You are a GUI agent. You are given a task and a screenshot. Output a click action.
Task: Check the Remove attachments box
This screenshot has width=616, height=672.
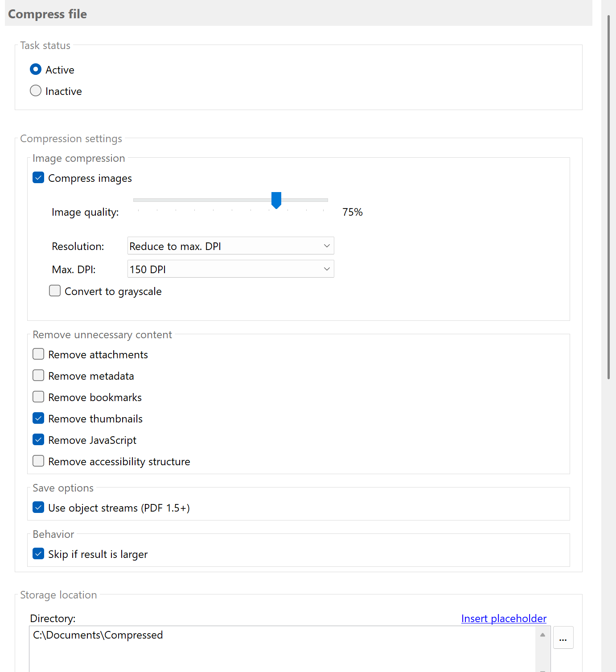38,354
